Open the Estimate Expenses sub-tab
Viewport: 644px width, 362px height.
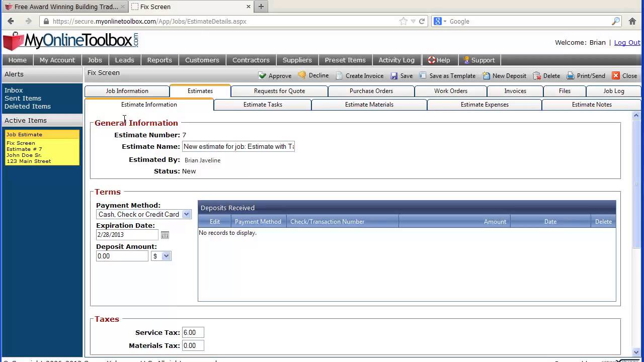485,105
